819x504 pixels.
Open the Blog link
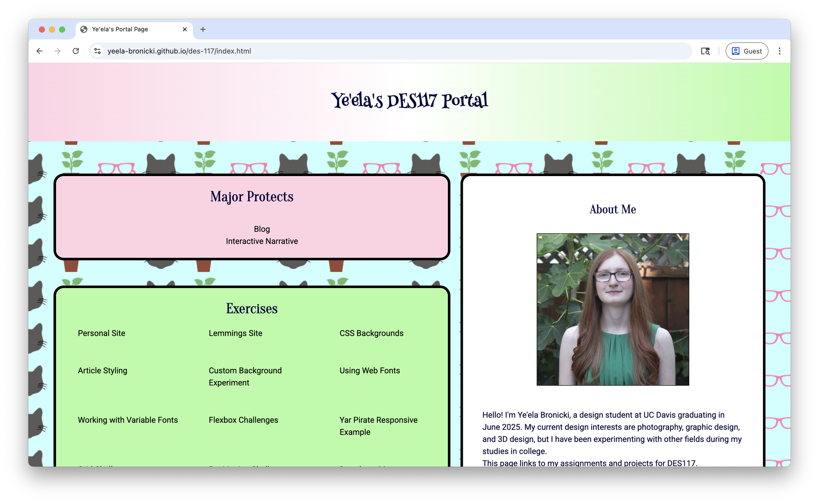pos(261,229)
